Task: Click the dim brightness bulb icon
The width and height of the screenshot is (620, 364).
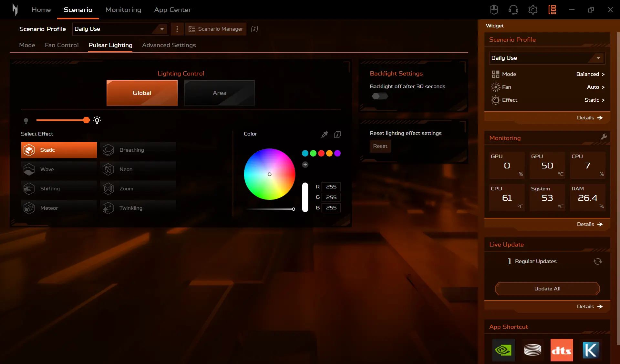Action: [x=26, y=121]
